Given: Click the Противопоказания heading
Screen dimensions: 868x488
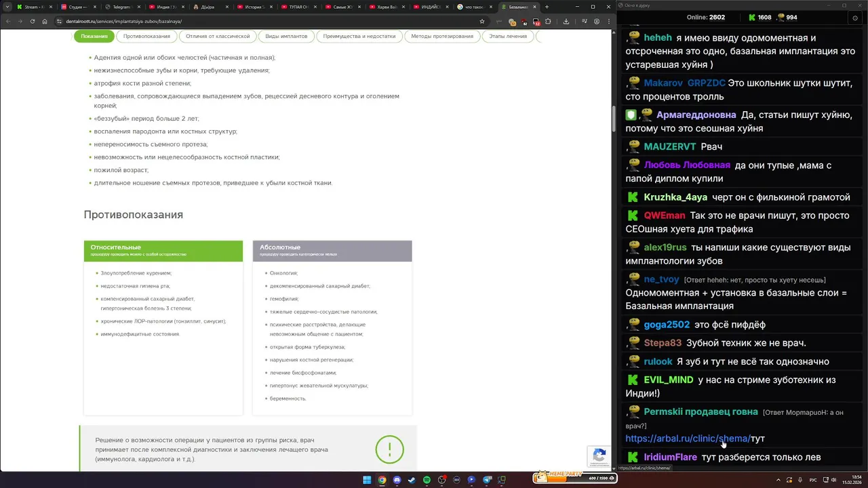Looking at the screenshot, I should [x=134, y=215].
